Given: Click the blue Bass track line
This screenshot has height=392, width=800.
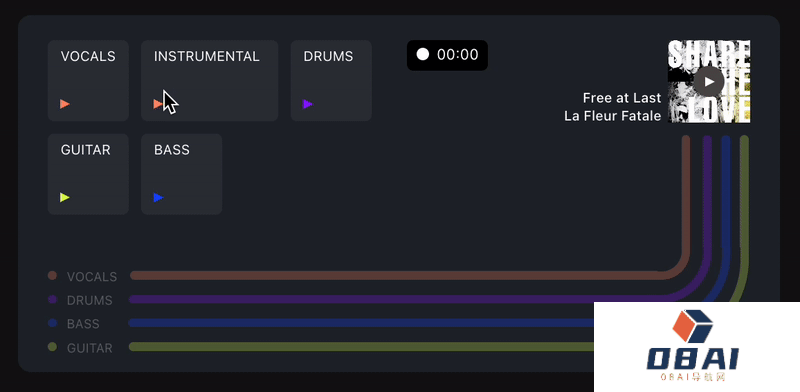Looking at the screenshot, I should click(x=361, y=323).
